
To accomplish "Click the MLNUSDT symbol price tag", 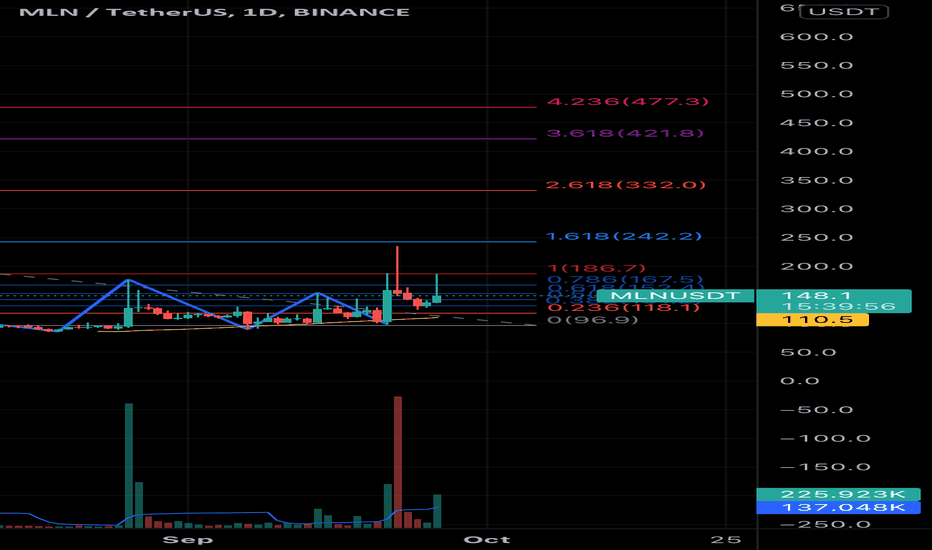I will 675,296.
